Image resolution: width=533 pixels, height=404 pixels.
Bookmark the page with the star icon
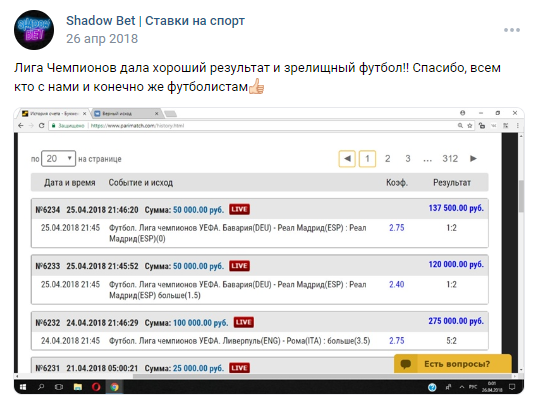point(470,126)
